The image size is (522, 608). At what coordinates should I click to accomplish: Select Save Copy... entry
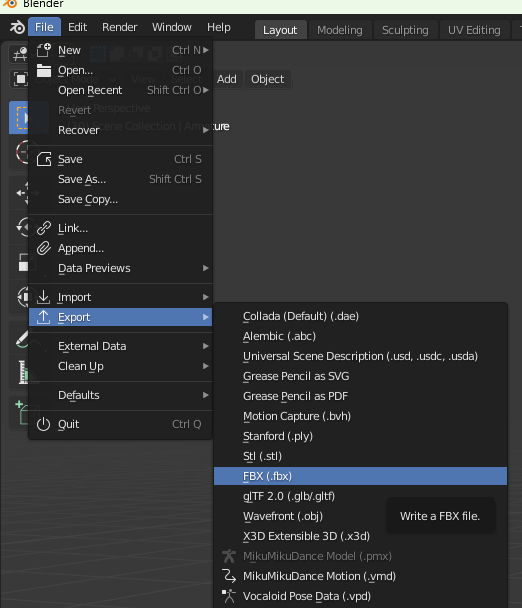point(121,199)
